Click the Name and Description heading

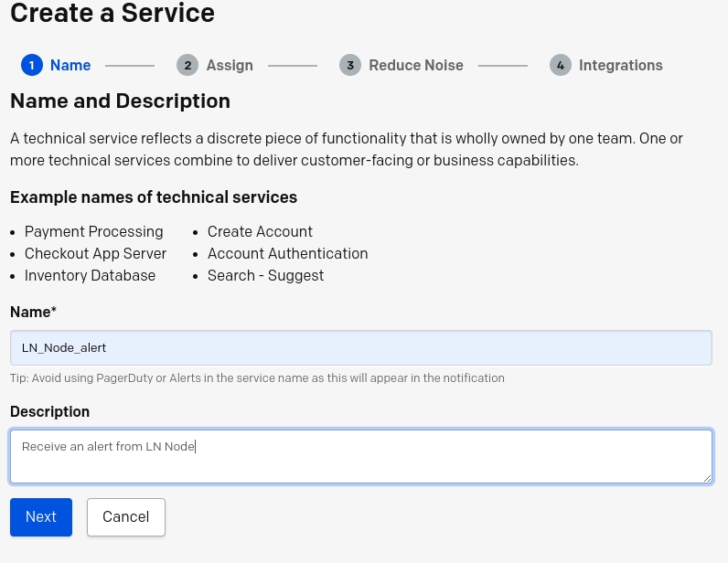120,101
